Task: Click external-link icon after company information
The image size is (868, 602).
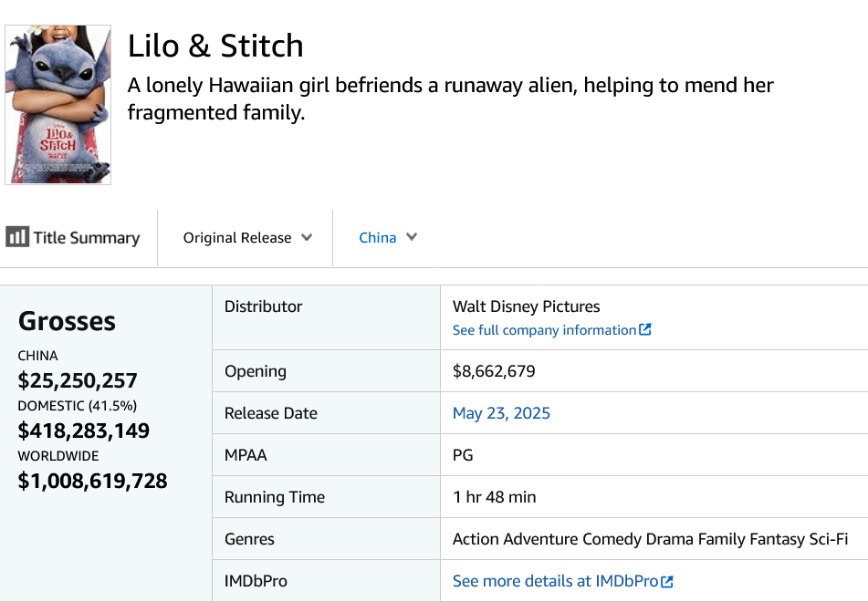Action: pos(645,329)
